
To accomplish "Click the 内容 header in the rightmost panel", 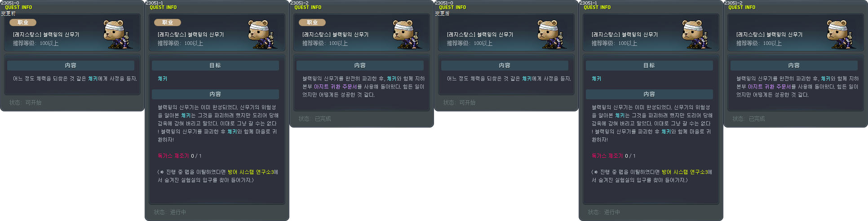I will [x=794, y=66].
